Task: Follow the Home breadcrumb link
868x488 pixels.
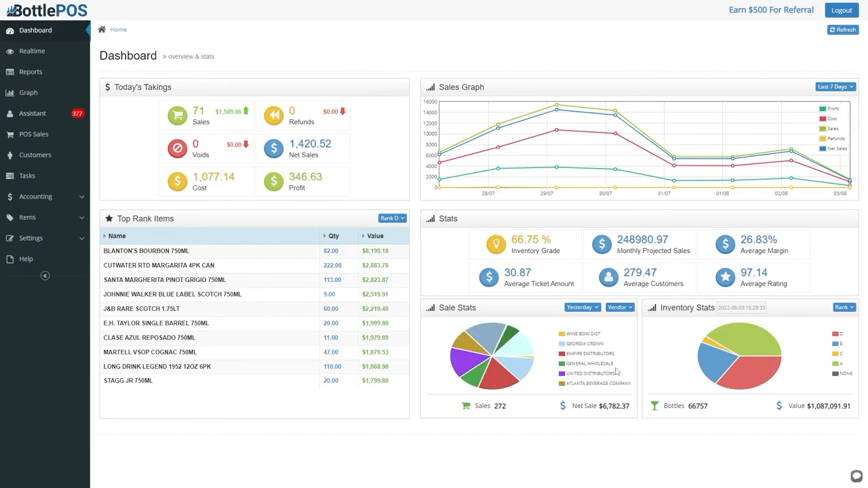Action: (119, 30)
